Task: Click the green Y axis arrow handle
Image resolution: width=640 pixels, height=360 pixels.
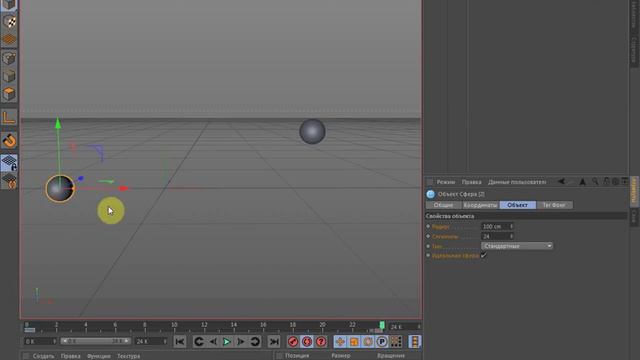Action: (x=58, y=123)
